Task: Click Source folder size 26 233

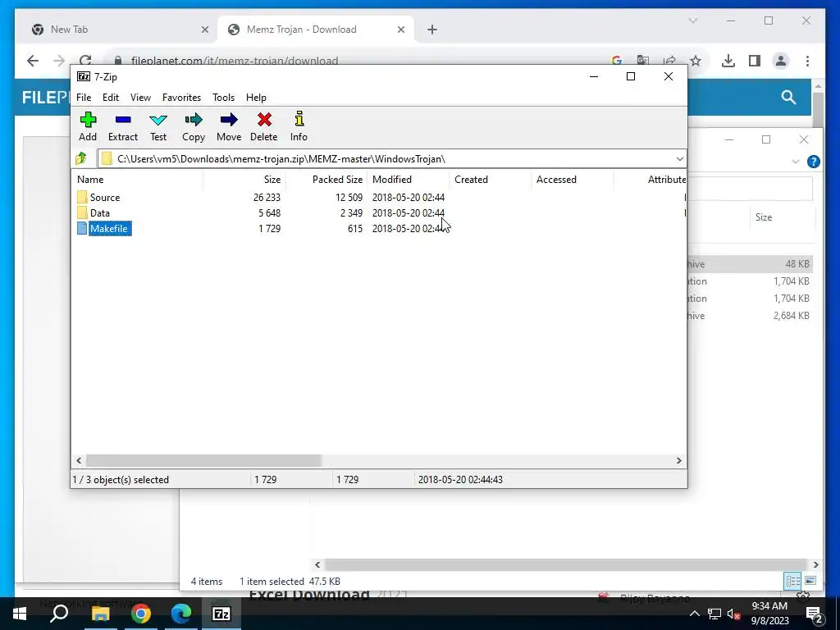Action: tap(267, 198)
